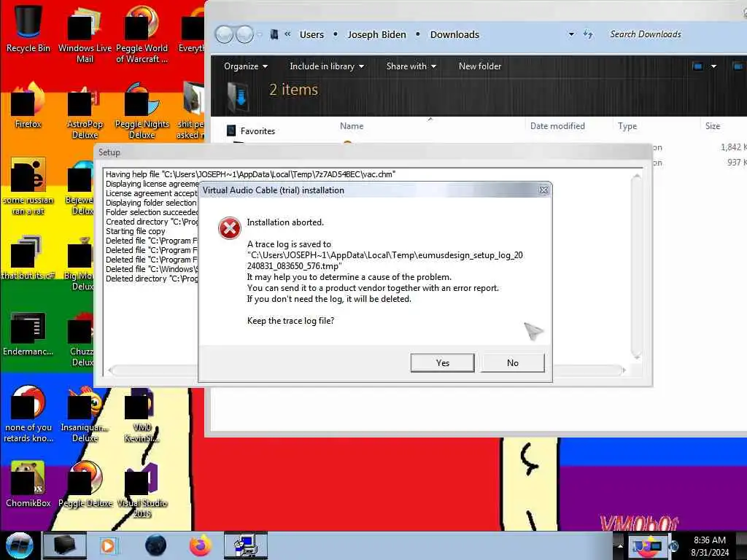Click Yes to keep the trace log
Screen dimensions: 747x560
[x=442, y=363]
